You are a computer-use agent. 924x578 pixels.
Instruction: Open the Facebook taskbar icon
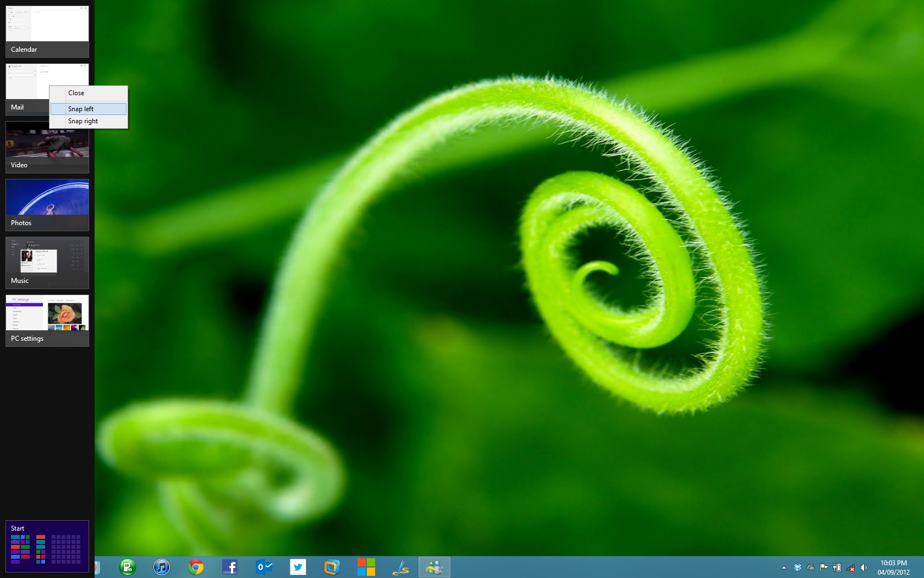(230, 567)
